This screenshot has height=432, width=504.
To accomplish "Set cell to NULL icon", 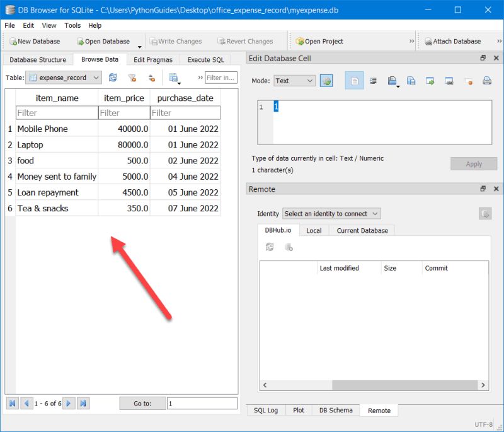I will tap(468, 81).
